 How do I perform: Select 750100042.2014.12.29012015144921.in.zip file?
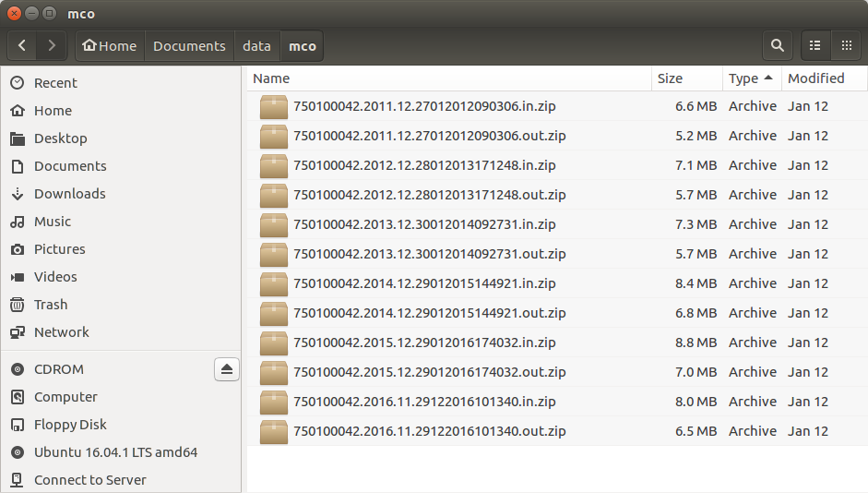[424, 283]
